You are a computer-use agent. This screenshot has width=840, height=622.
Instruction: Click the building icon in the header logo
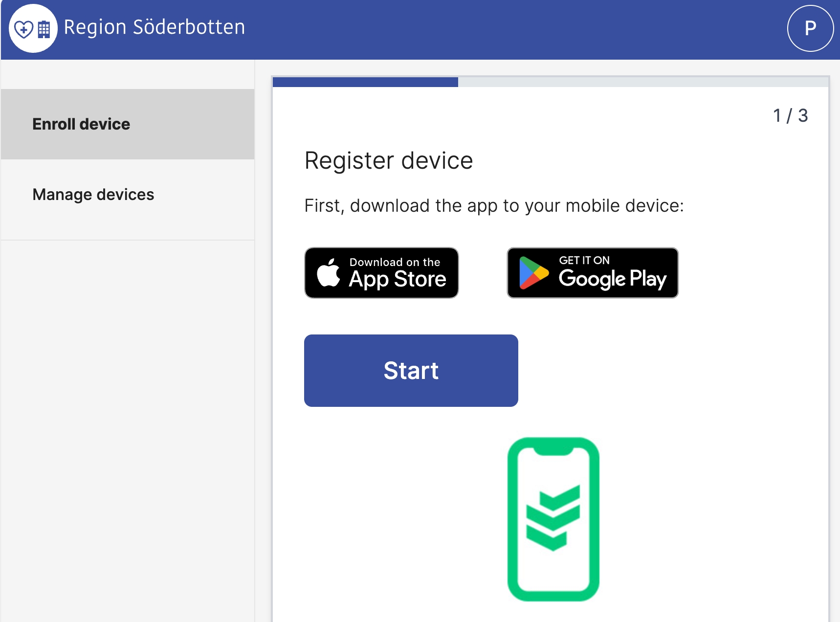click(x=44, y=29)
